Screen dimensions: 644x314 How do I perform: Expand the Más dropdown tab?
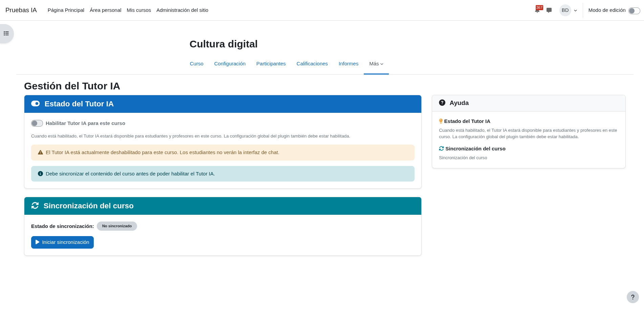pos(376,64)
